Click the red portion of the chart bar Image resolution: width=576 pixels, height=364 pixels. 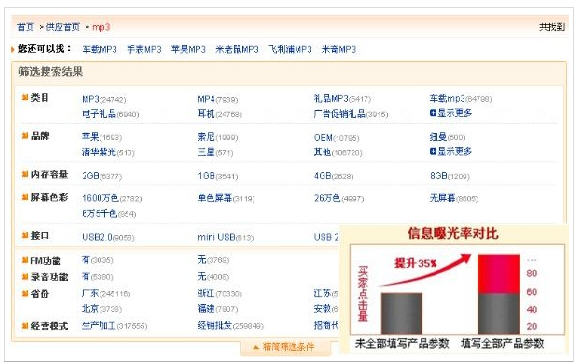498,274
